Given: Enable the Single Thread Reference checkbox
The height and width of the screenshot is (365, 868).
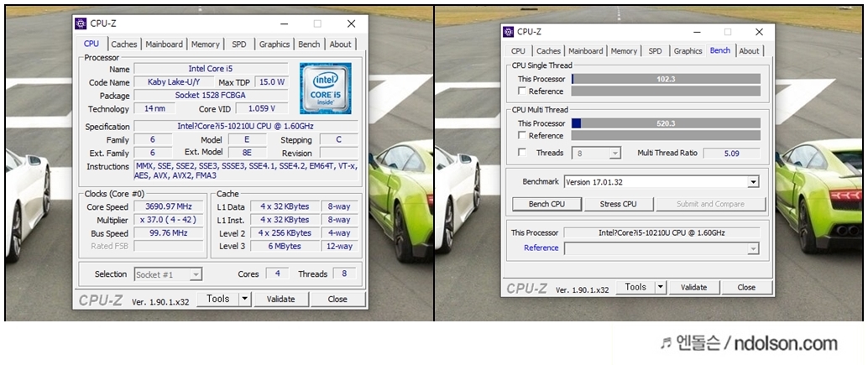Looking at the screenshot, I should tap(521, 91).
